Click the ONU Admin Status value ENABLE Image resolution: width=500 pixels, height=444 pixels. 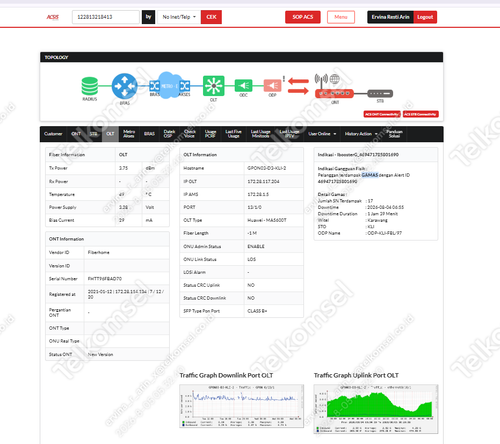coord(256,246)
